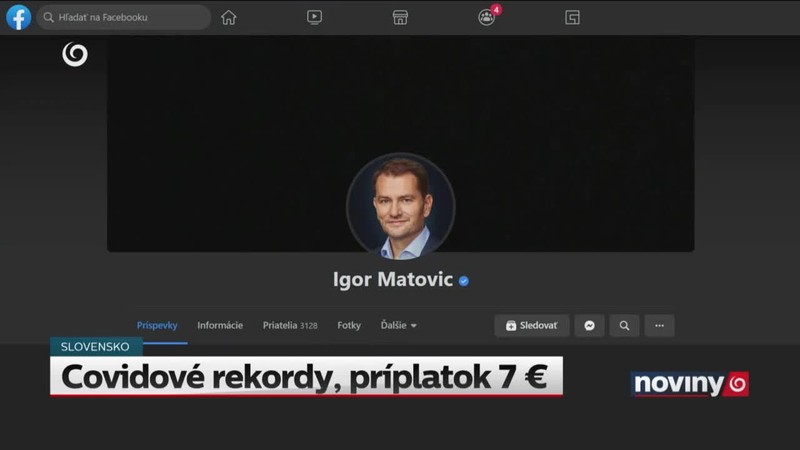This screenshot has height=450, width=800.
Task: Click the Igor Matovic profile name
Action: click(x=393, y=280)
